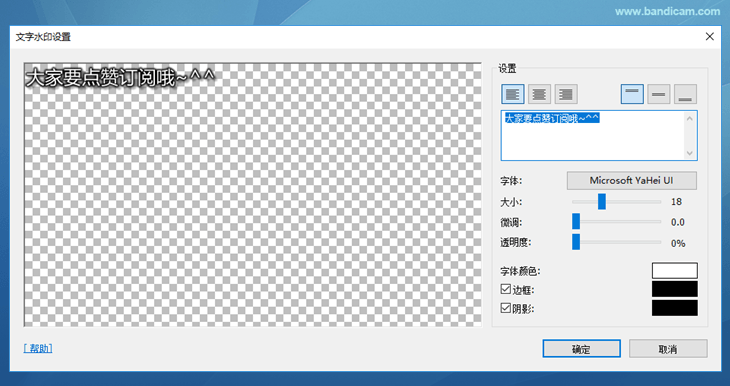
Task: Select right text alignment icon
Action: click(x=566, y=94)
